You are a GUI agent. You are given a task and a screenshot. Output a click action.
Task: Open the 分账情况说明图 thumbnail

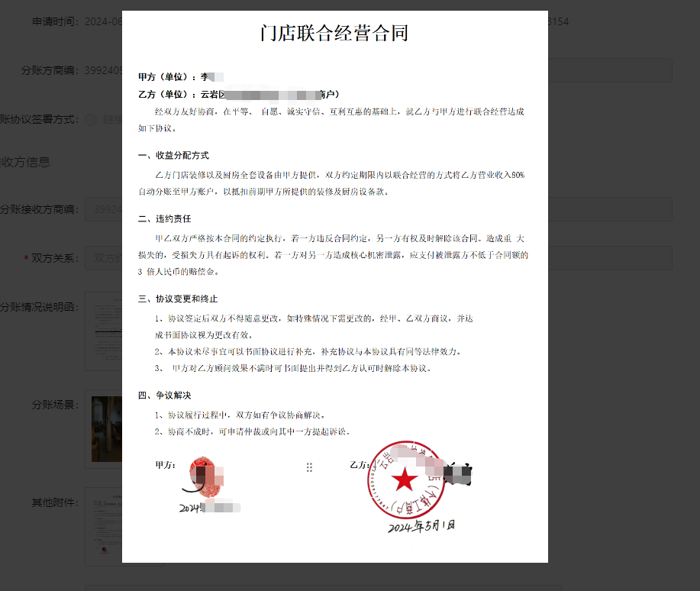pyautogui.click(x=103, y=328)
